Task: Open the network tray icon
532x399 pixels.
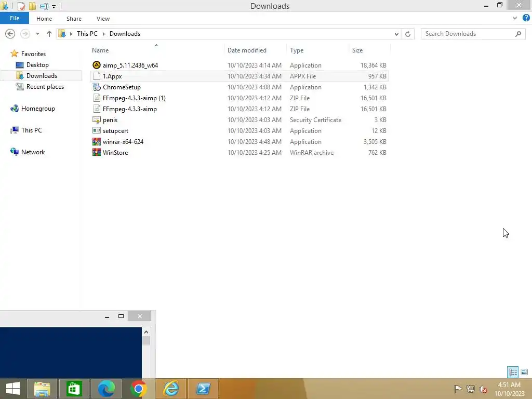Action: [x=471, y=389]
